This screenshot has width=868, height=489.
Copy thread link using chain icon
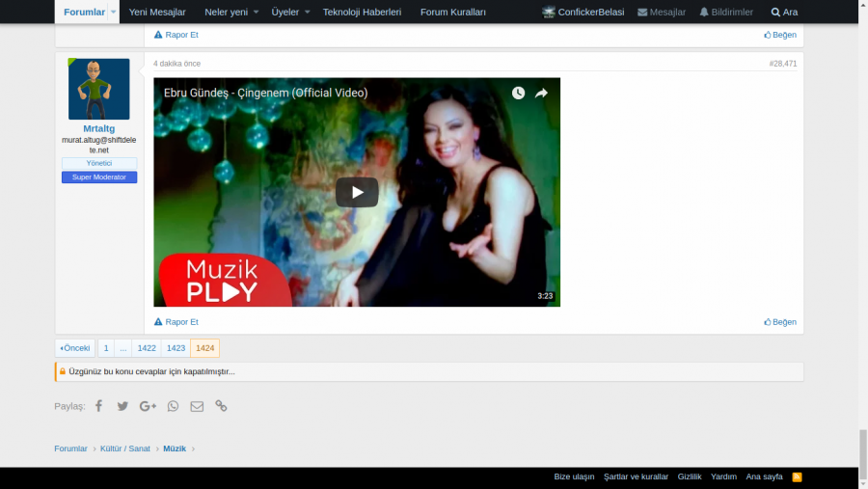pos(221,406)
